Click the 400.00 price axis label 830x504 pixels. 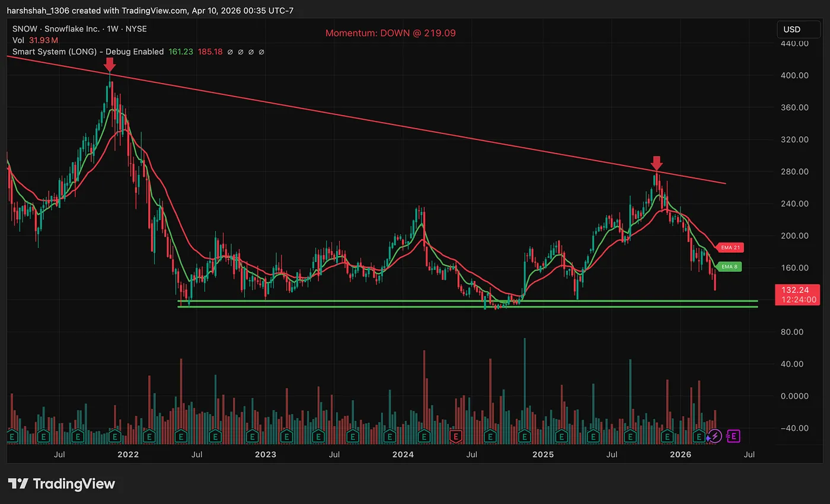(x=795, y=75)
